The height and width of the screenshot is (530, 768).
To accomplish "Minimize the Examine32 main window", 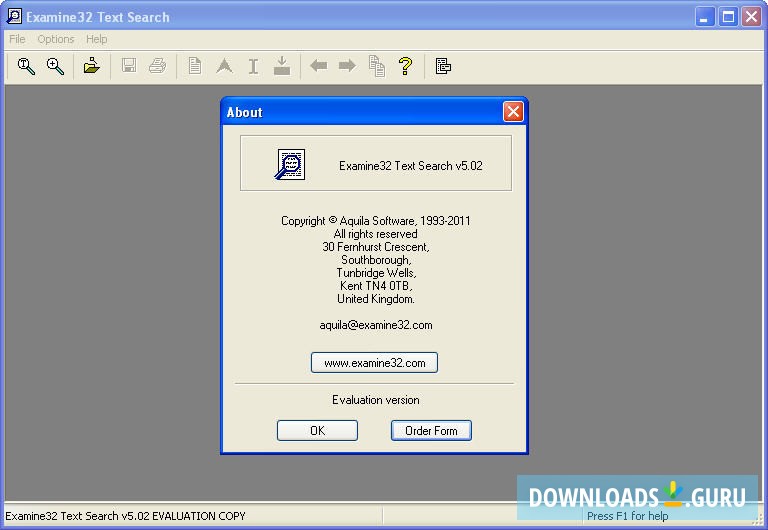I will [x=705, y=17].
